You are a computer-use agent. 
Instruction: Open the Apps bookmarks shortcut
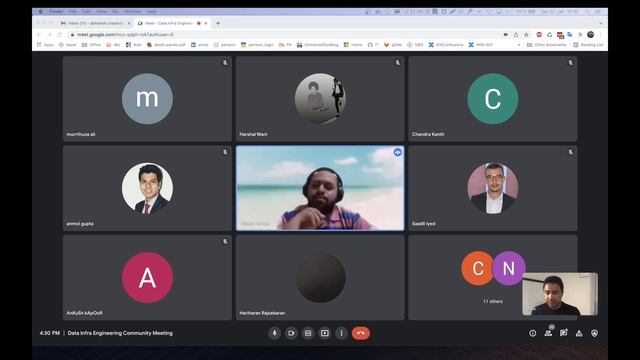[x=45, y=45]
